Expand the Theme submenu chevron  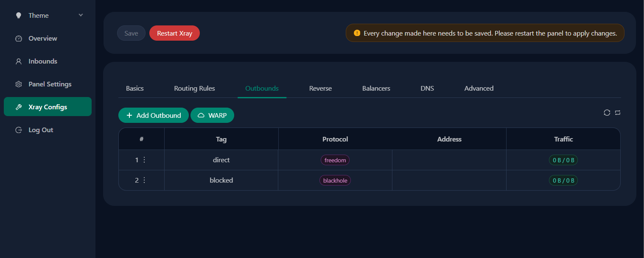coord(81,16)
